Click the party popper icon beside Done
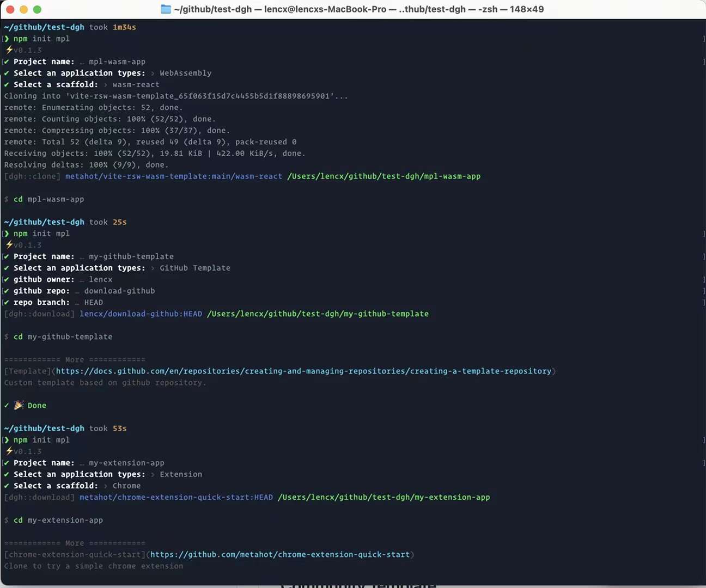This screenshot has height=588, width=706. [x=20, y=405]
